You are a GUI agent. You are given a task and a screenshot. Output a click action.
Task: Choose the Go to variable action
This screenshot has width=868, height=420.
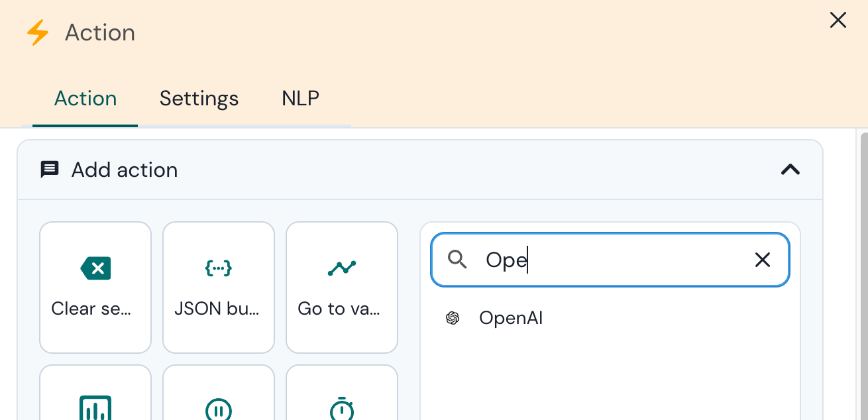[342, 287]
